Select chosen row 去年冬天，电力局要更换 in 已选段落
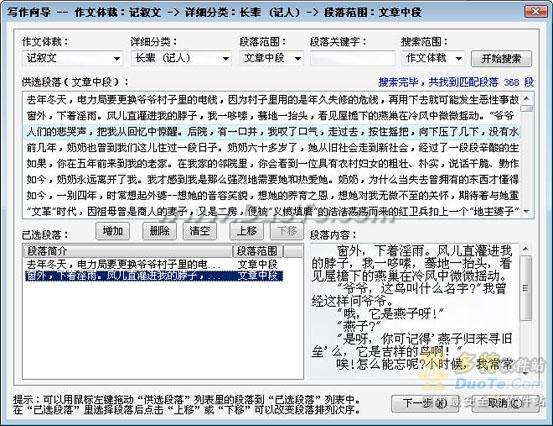The image size is (553, 426). (154, 264)
